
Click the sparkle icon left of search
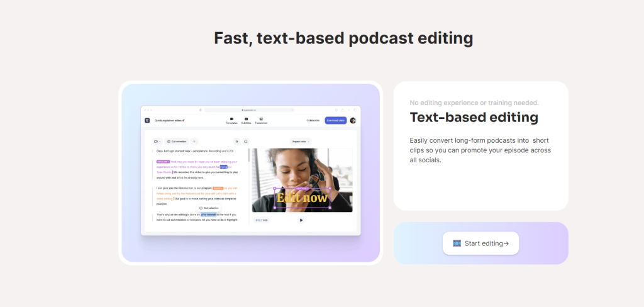[236, 142]
